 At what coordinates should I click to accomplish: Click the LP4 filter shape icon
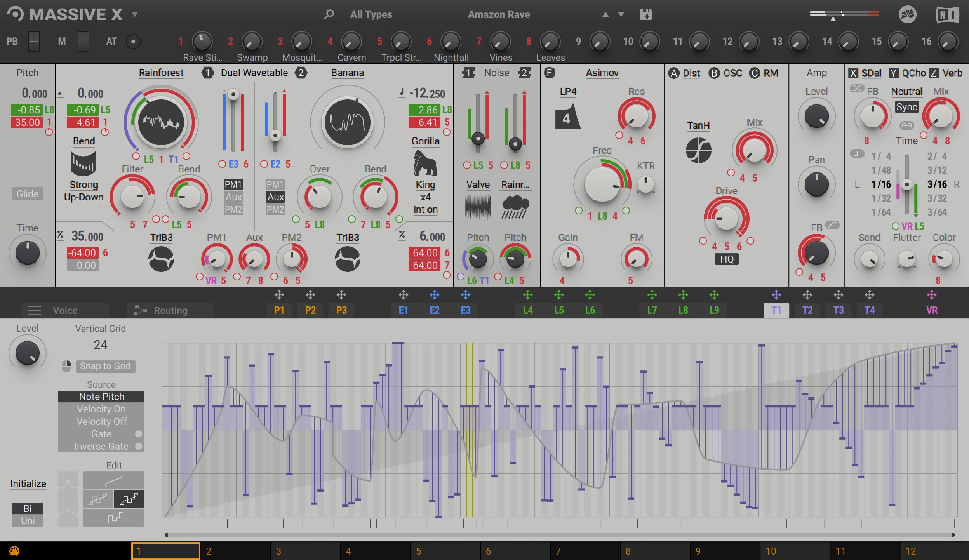point(567,117)
